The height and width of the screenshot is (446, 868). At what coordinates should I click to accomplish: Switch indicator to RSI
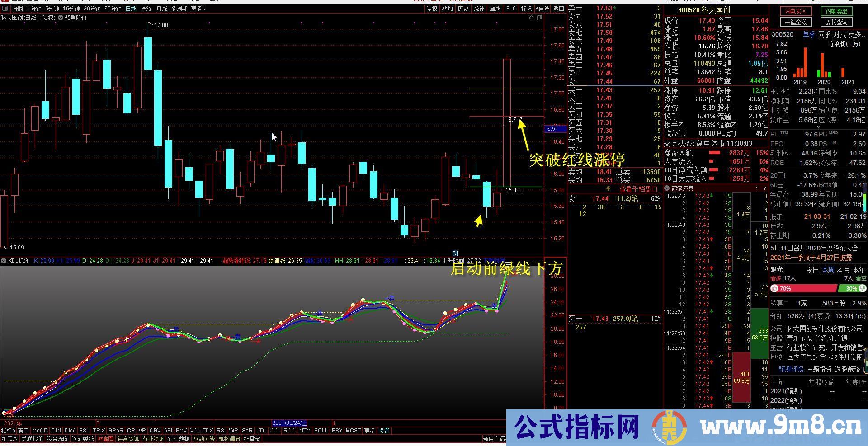[221, 431]
